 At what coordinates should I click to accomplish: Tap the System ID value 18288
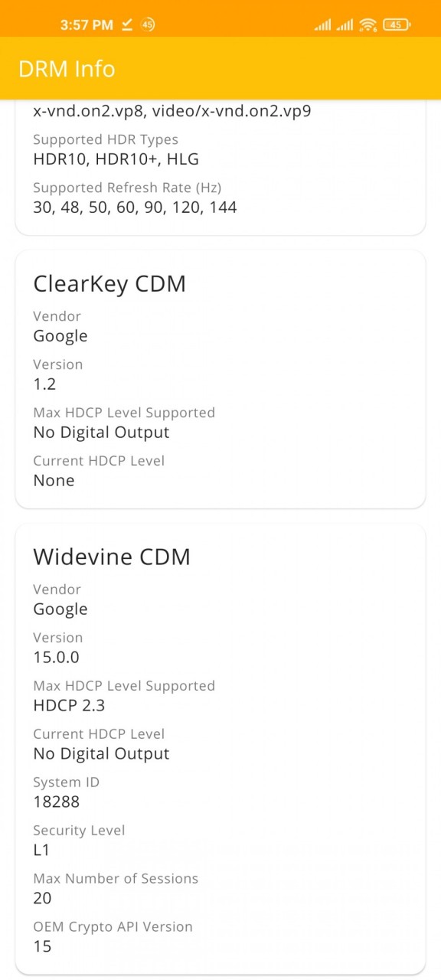[56, 802]
